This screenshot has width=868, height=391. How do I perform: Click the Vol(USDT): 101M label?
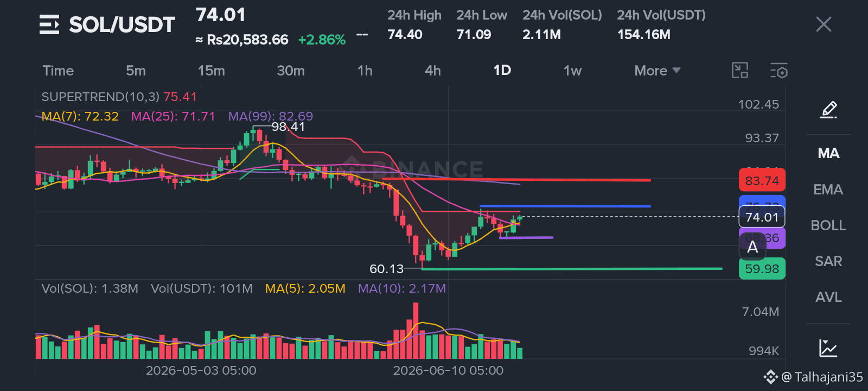tap(202, 288)
